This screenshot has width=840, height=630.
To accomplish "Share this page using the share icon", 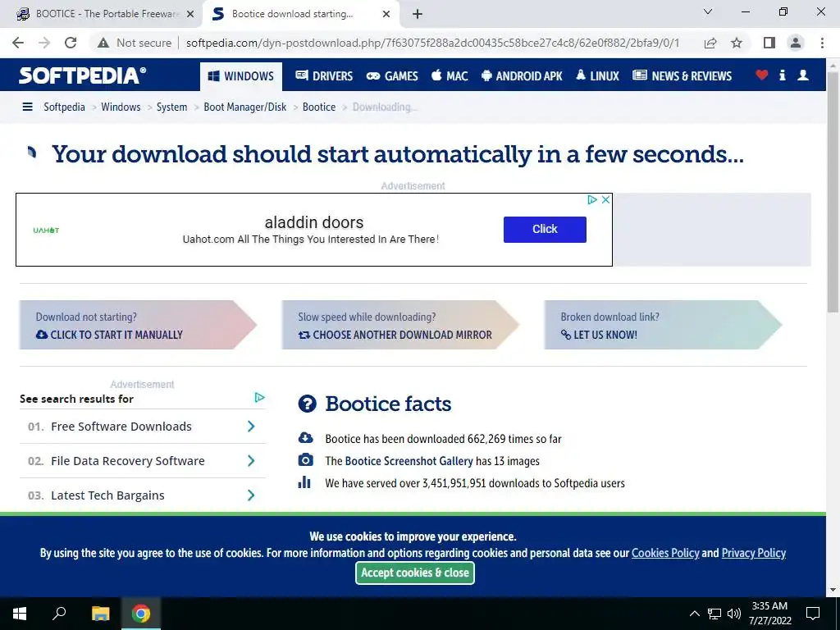I will tap(710, 43).
